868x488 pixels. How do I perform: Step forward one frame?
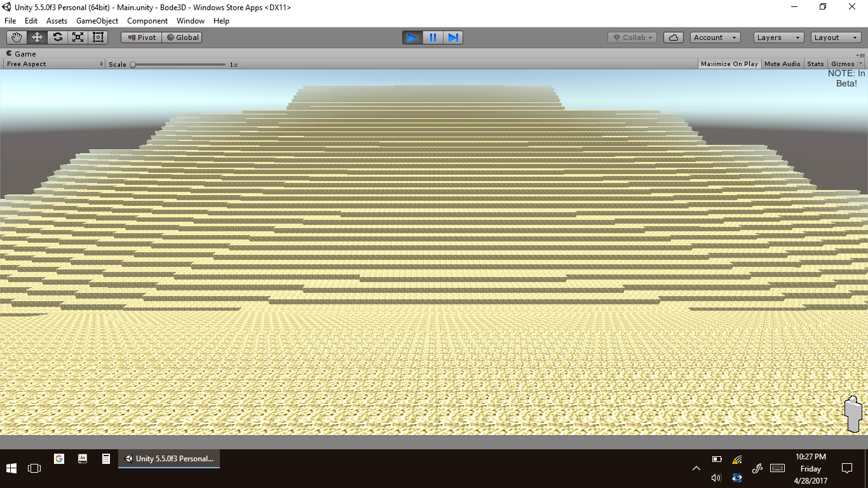[453, 37]
